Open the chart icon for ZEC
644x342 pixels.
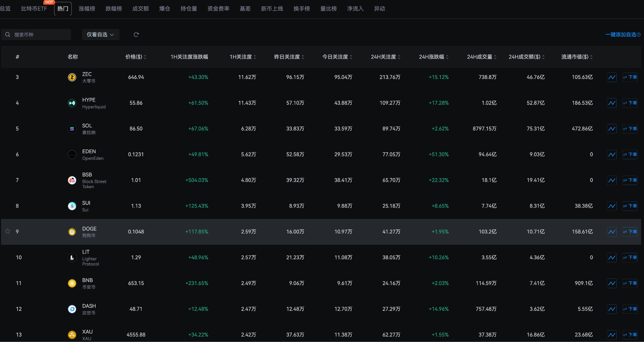(612, 77)
